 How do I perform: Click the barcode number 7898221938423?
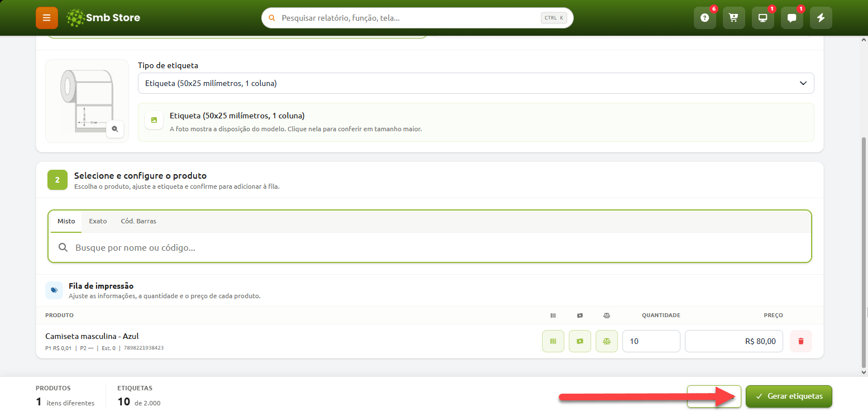pyautogui.click(x=143, y=348)
